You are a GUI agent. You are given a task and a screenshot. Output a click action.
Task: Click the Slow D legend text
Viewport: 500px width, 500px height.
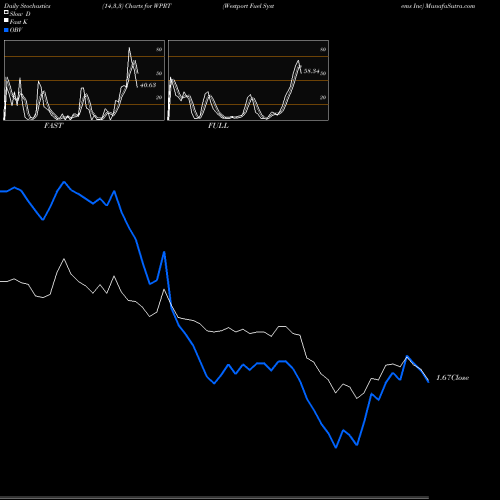(x=20, y=14)
